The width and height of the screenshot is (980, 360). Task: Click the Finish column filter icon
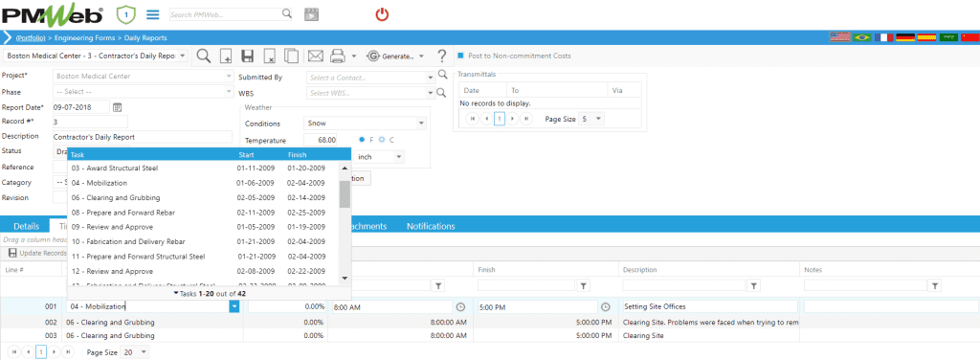pos(583,285)
